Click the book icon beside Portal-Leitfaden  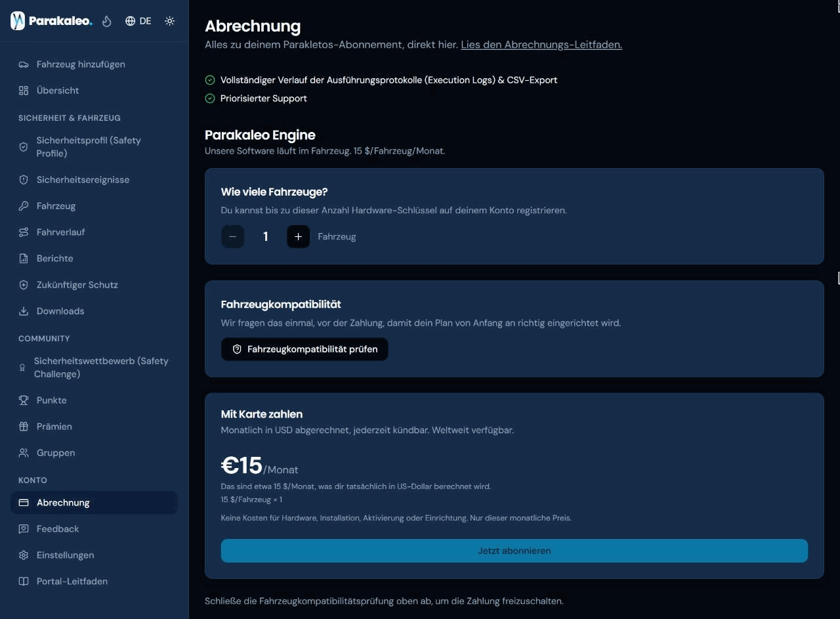[24, 582]
